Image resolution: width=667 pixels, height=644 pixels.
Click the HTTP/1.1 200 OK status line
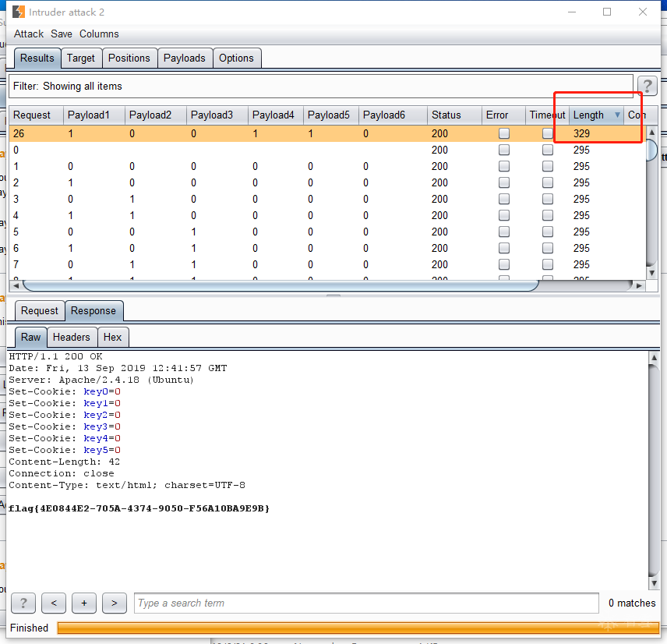coord(55,356)
